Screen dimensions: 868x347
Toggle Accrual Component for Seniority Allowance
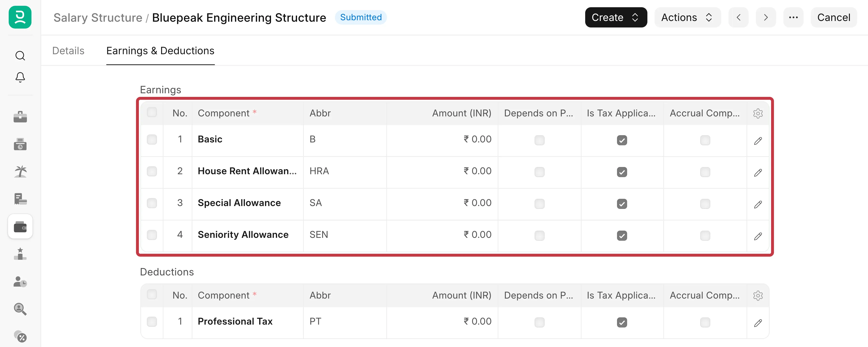[705, 235]
